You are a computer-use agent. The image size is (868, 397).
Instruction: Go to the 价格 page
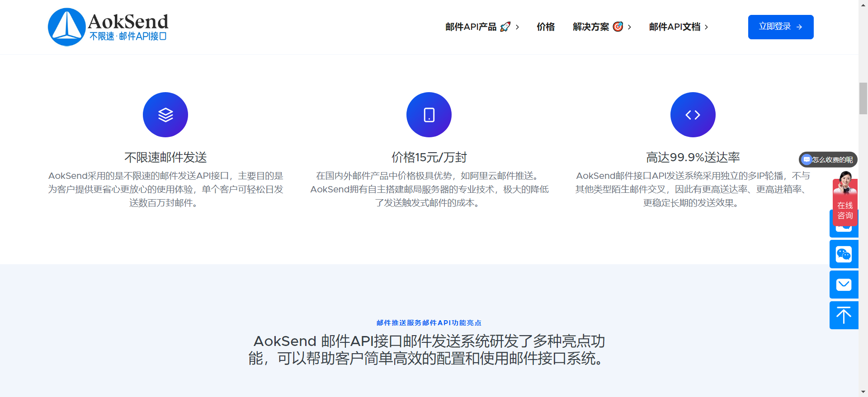coord(546,27)
